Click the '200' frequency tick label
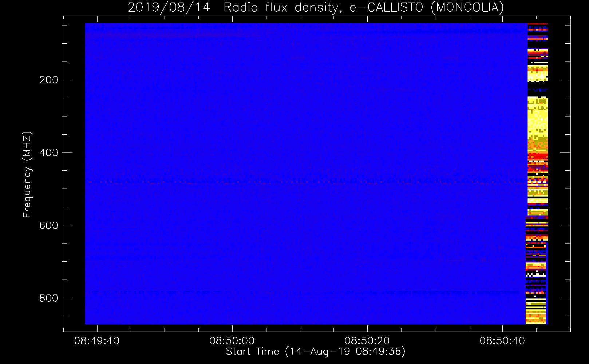Image resolution: width=589 pixels, height=364 pixels. 49,80
